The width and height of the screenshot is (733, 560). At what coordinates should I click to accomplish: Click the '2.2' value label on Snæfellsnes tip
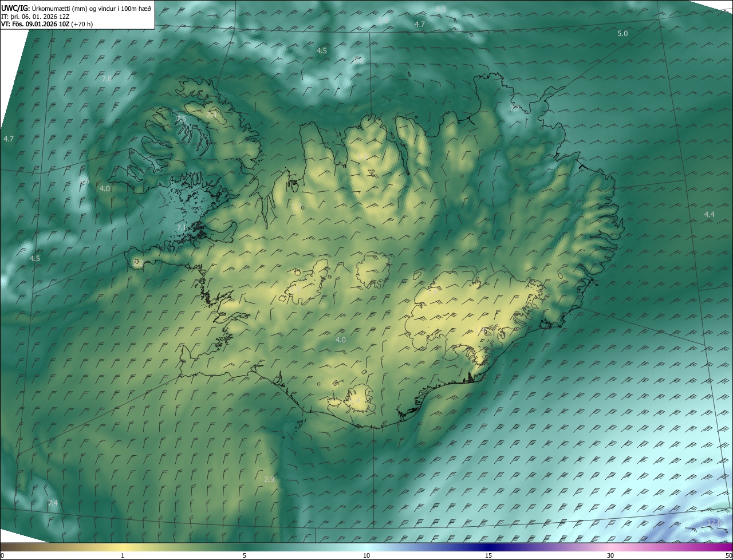point(137,262)
